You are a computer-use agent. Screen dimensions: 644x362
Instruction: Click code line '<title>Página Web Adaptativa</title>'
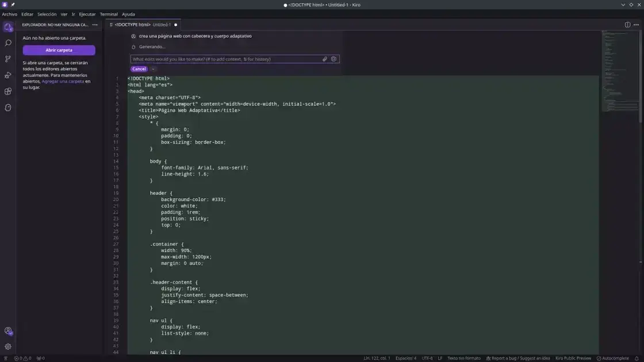pyautogui.click(x=189, y=110)
